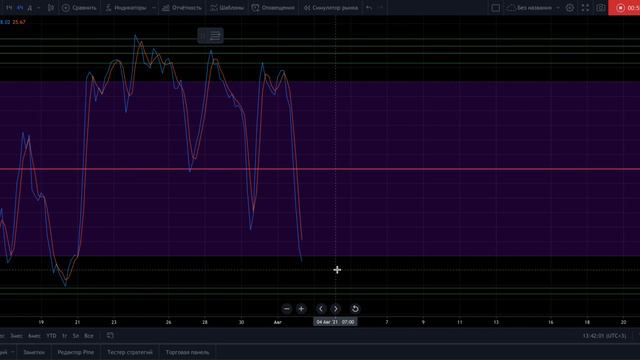Select the 6мес date range

[34, 336]
